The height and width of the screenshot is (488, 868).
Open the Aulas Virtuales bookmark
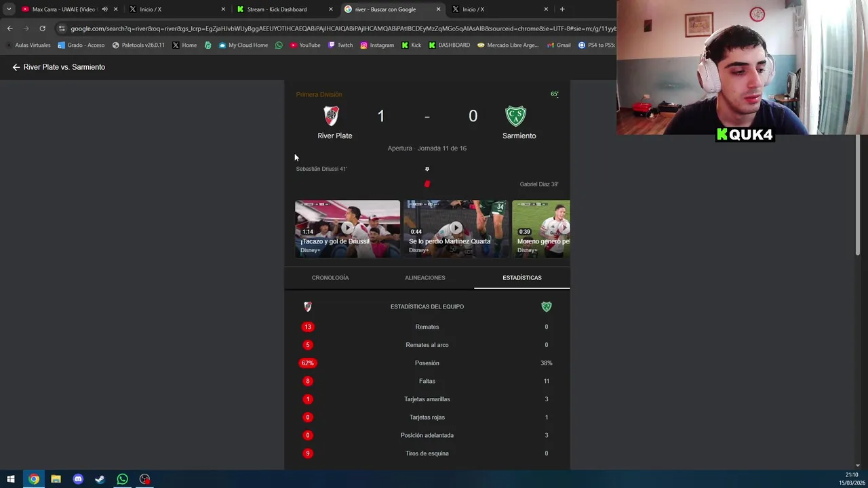point(28,45)
